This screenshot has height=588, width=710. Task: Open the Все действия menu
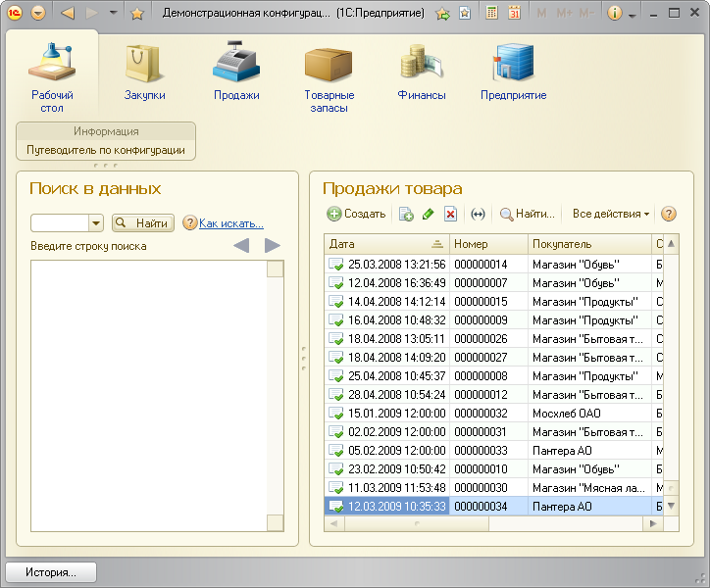[x=611, y=214]
